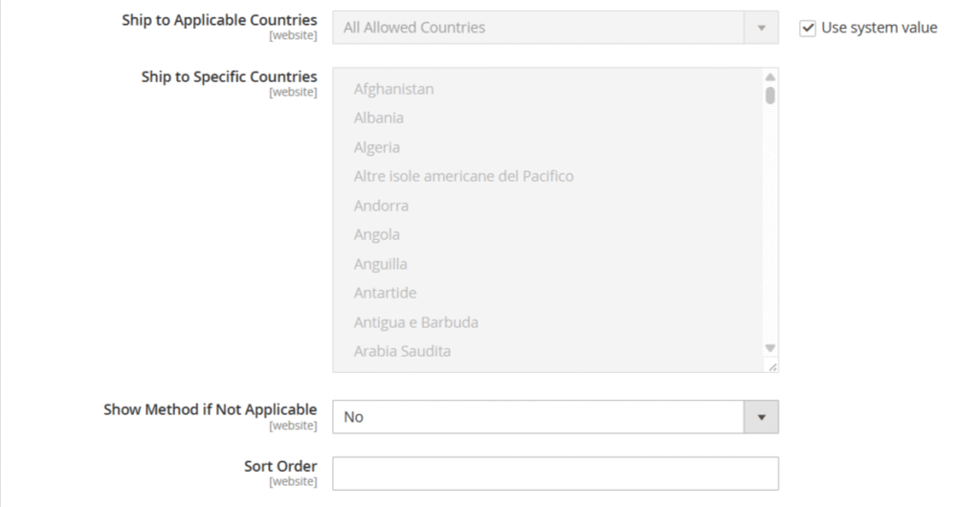Image resolution: width=980 pixels, height=507 pixels.
Task: Choose Algeria from the specific countries list
Action: click(377, 147)
